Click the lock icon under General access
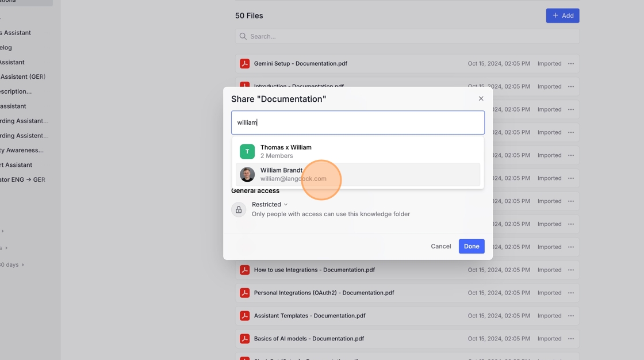Image resolution: width=644 pixels, height=360 pixels. (239, 210)
